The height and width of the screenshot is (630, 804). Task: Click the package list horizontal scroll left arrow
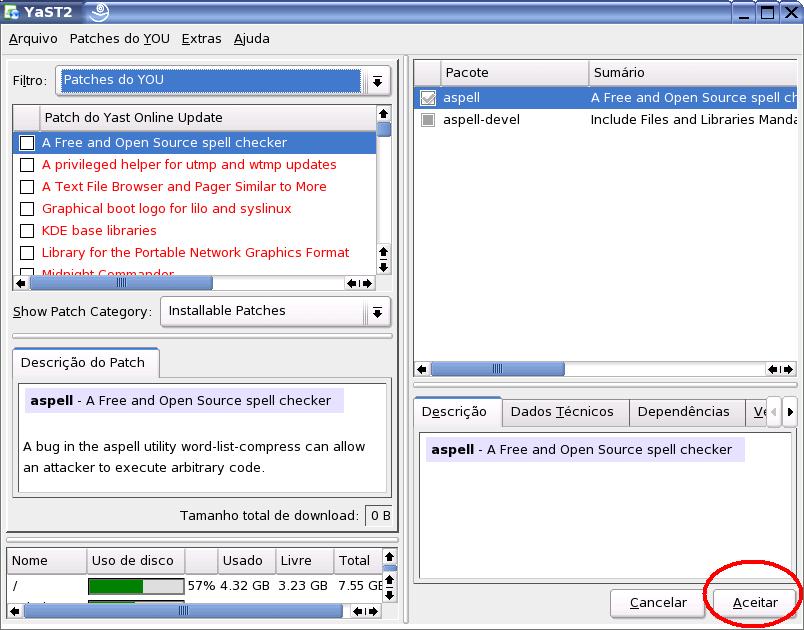422,369
